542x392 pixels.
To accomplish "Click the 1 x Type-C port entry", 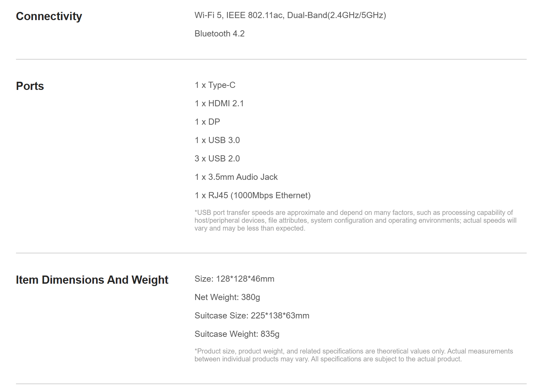I will pos(215,85).
